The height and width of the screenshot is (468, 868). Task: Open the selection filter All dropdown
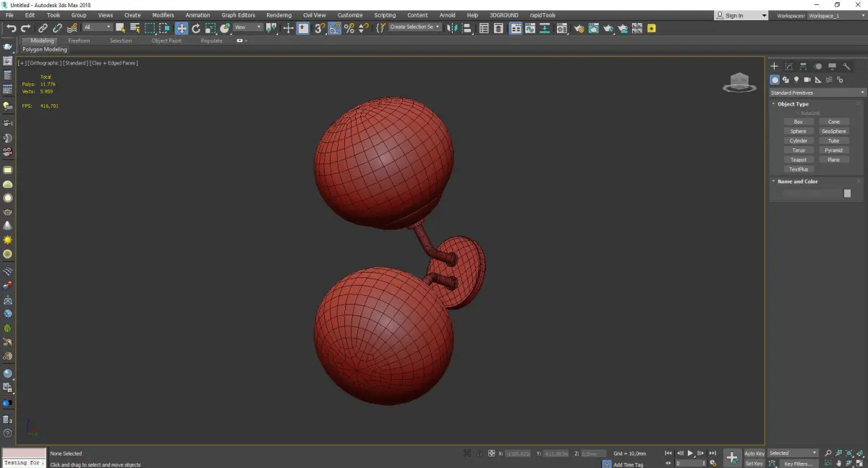tap(98, 27)
